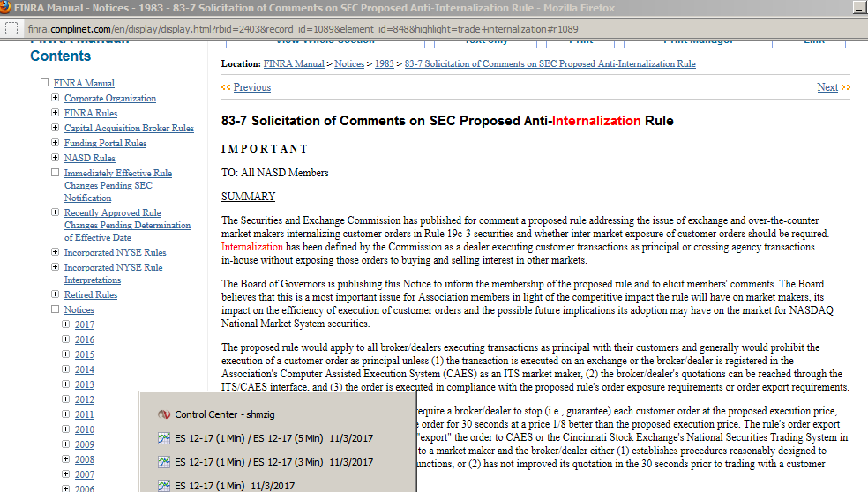Expand the Corporate Organization tree node
This screenshot has height=492, width=868.
(x=55, y=97)
